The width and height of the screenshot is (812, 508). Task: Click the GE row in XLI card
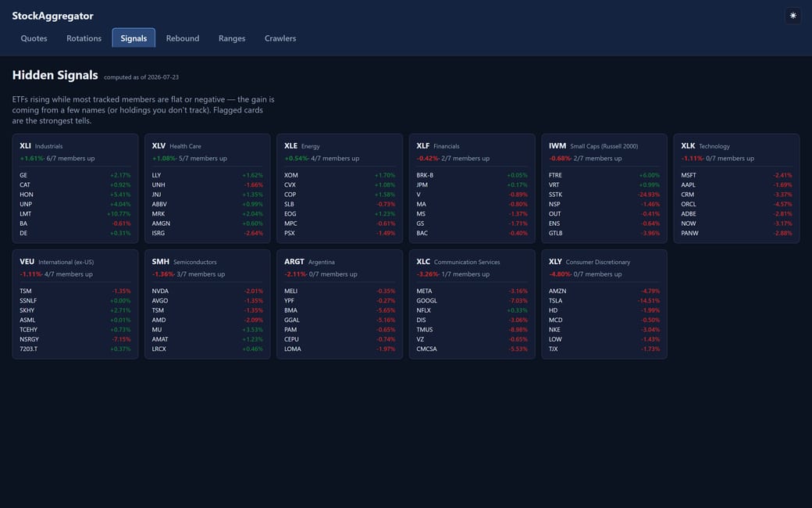tap(75, 175)
